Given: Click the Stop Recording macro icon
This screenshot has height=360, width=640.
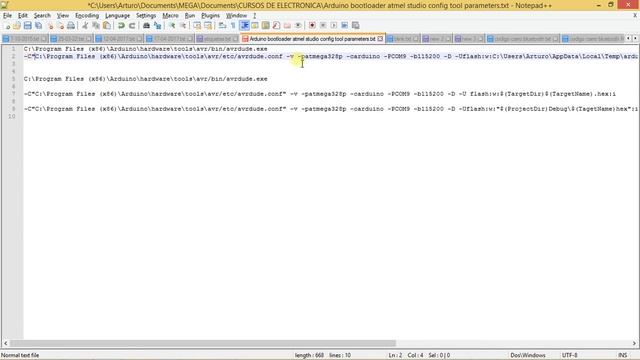Looking at the screenshot, I should [x=323, y=26].
